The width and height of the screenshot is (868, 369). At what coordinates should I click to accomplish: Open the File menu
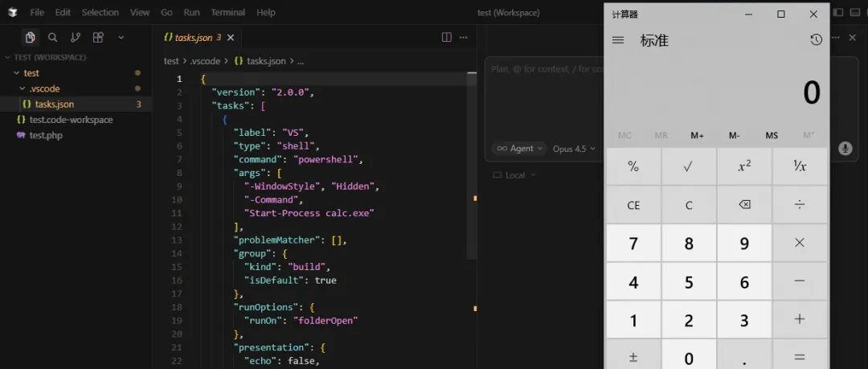pos(37,12)
